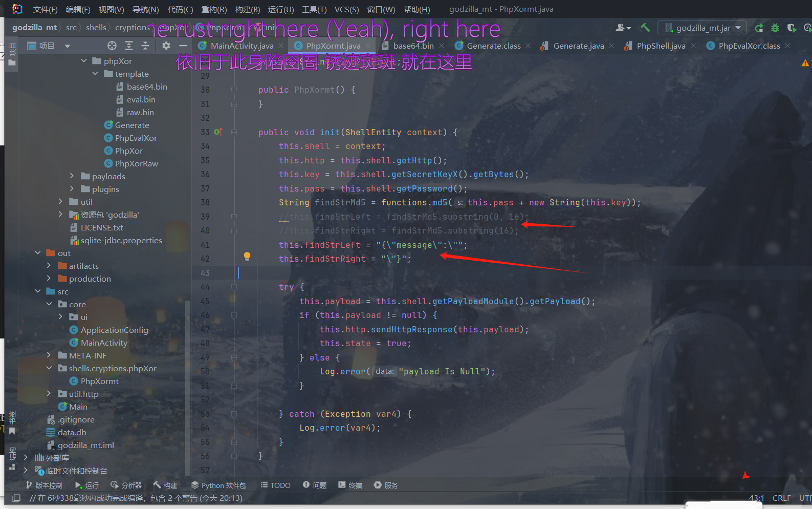The image size is (812, 509).
Task: Open the project panel gear settings
Action: [166, 46]
